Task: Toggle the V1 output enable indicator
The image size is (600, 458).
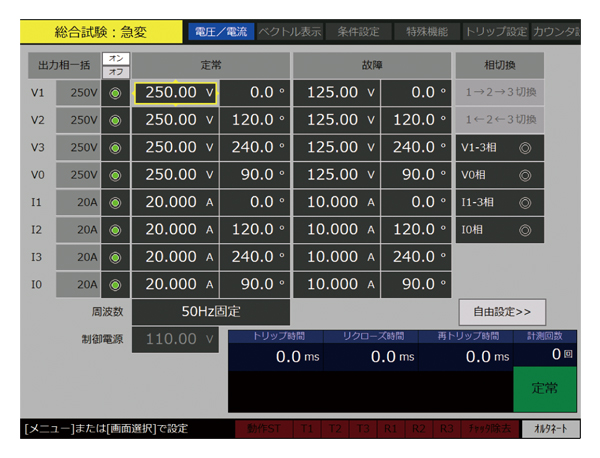Action: tap(115, 93)
